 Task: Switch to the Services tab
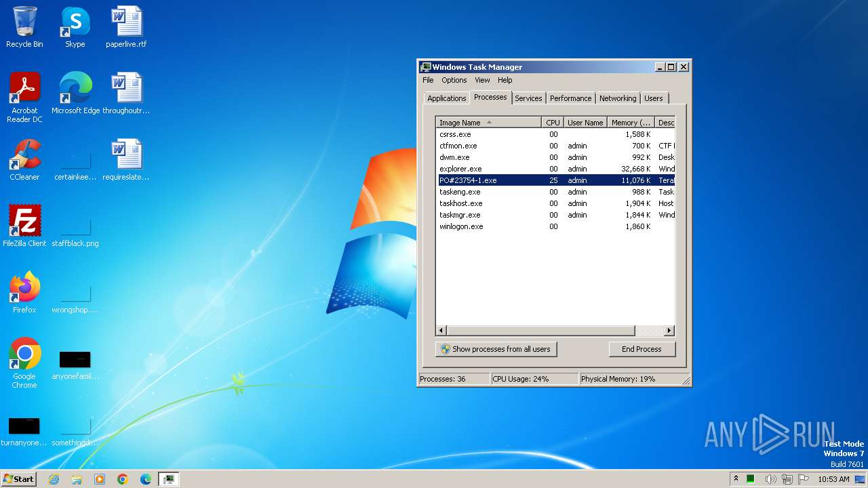pyautogui.click(x=528, y=98)
